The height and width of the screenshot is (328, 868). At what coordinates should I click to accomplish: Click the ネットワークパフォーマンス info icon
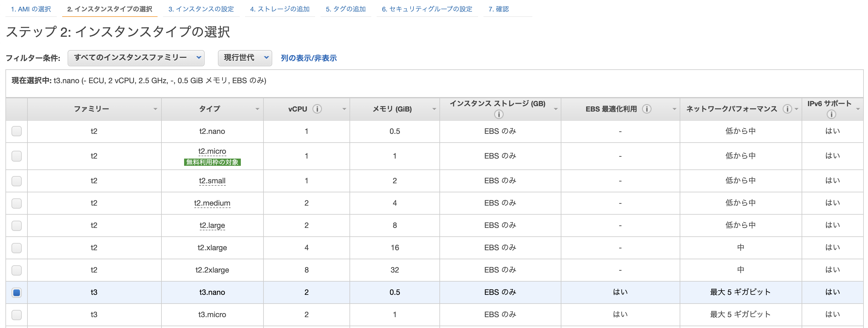click(787, 109)
